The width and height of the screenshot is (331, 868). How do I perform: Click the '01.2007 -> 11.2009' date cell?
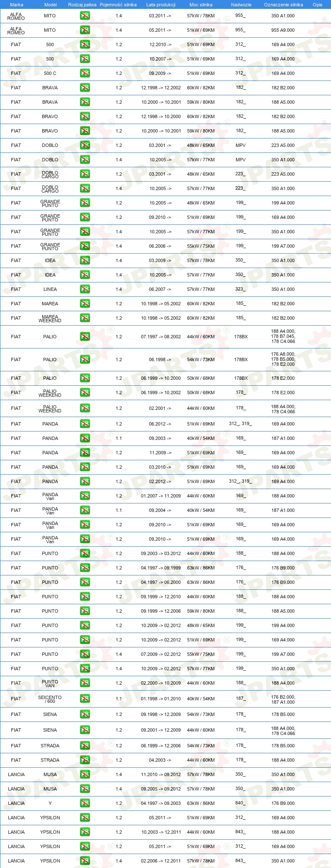(161, 496)
